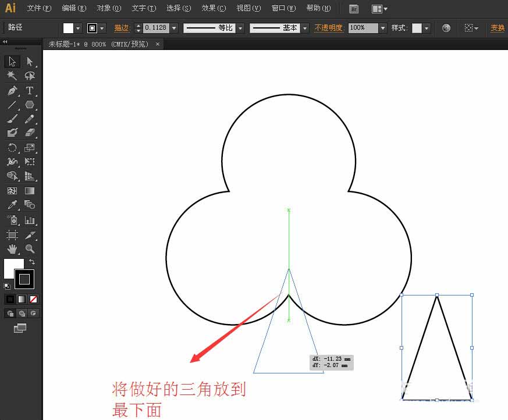Select the Column Graph tool

[x=30, y=220]
